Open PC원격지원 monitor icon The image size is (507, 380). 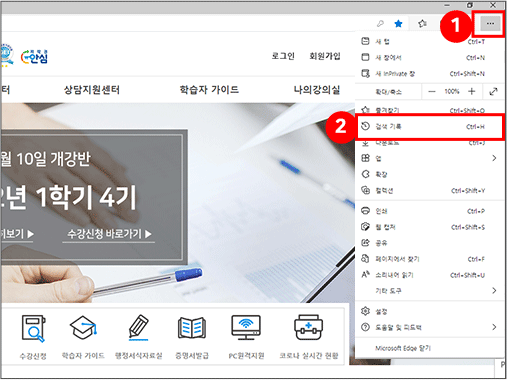pos(246,328)
